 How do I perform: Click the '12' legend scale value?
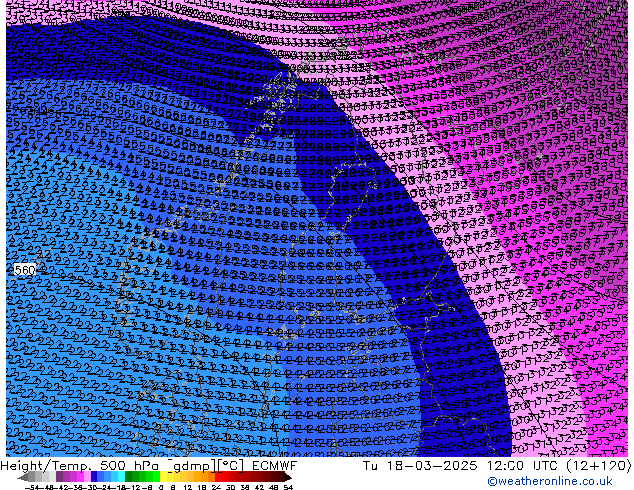click(x=187, y=487)
